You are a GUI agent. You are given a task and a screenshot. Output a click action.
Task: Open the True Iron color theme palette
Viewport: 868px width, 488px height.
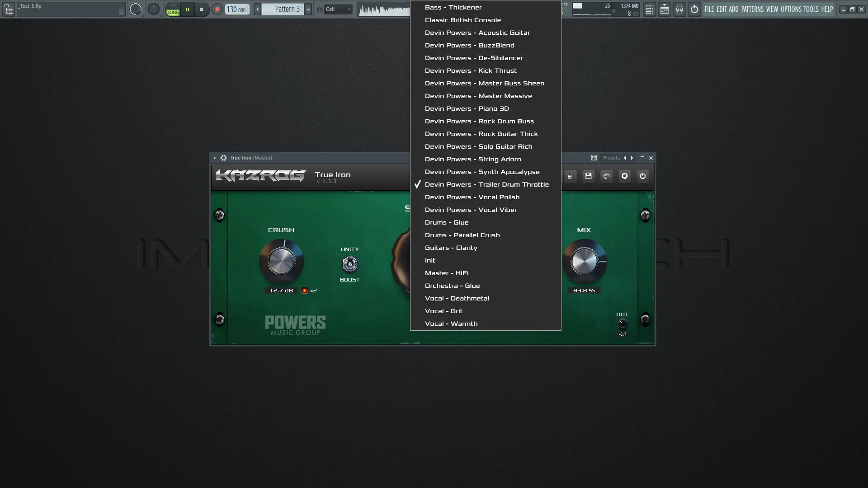coord(606,176)
